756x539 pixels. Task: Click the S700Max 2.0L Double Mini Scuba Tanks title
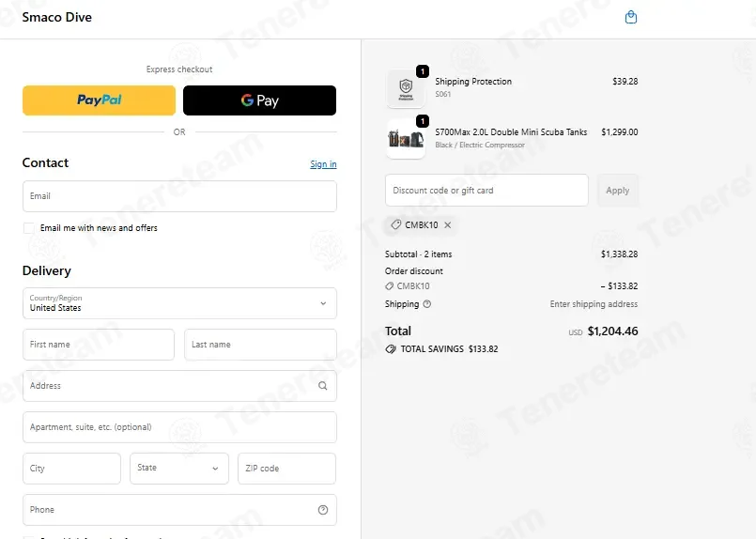(x=511, y=132)
